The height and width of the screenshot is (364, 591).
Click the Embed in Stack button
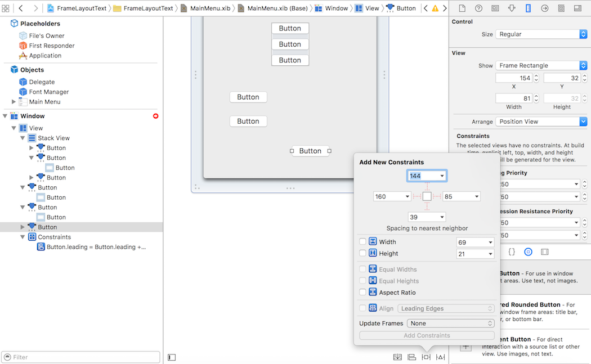(398, 357)
